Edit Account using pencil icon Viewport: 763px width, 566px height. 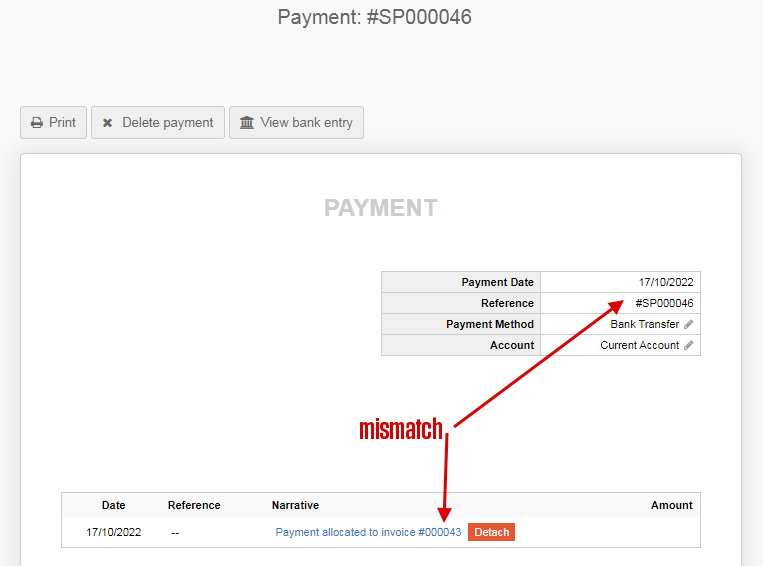pos(688,345)
